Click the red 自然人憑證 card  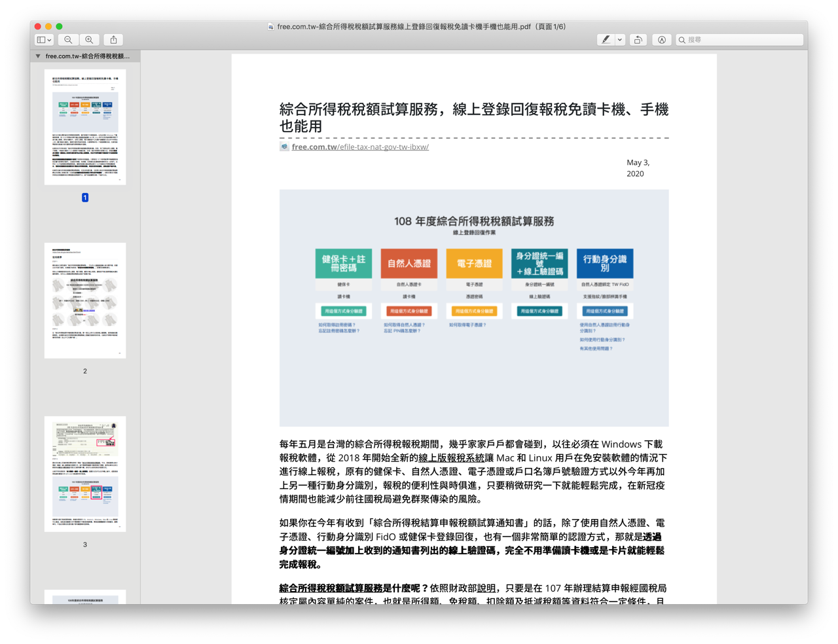click(x=409, y=264)
